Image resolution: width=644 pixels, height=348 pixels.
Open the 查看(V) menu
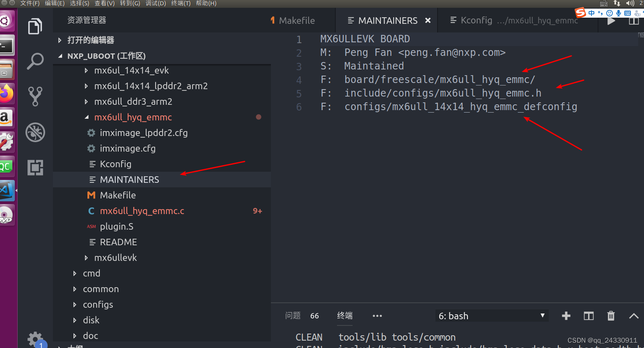pyautogui.click(x=105, y=3)
